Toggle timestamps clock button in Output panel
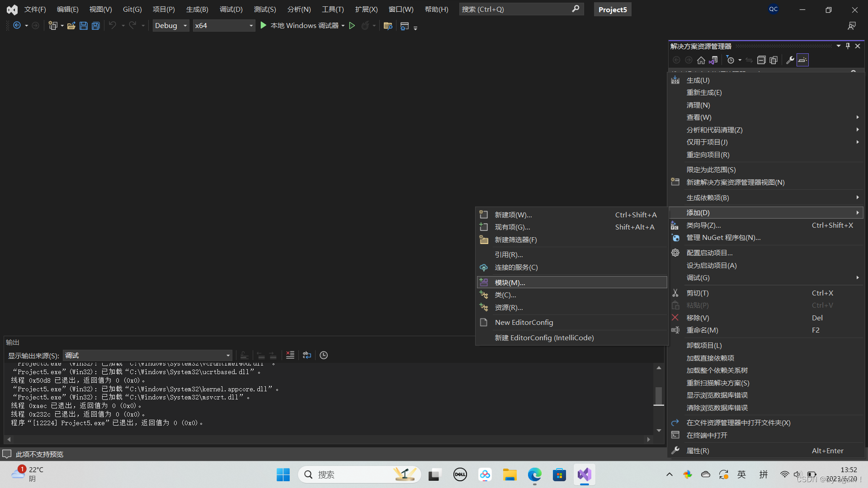The height and width of the screenshot is (488, 868). (324, 355)
